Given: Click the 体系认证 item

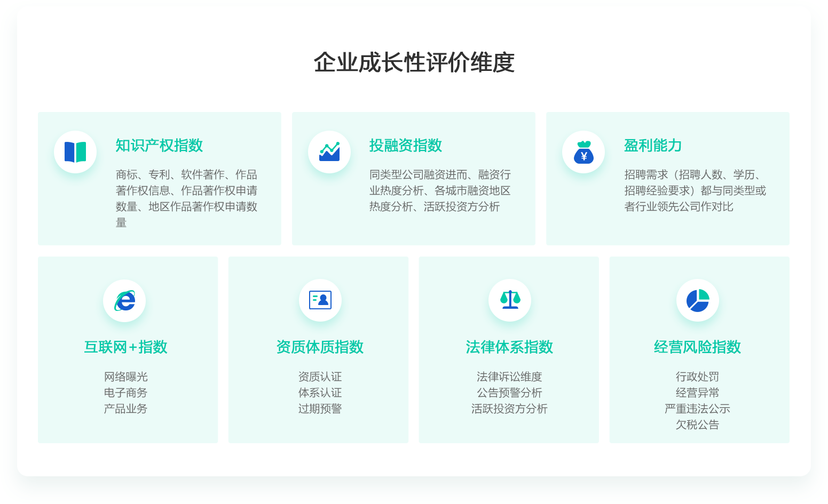Looking at the screenshot, I should [x=320, y=393].
